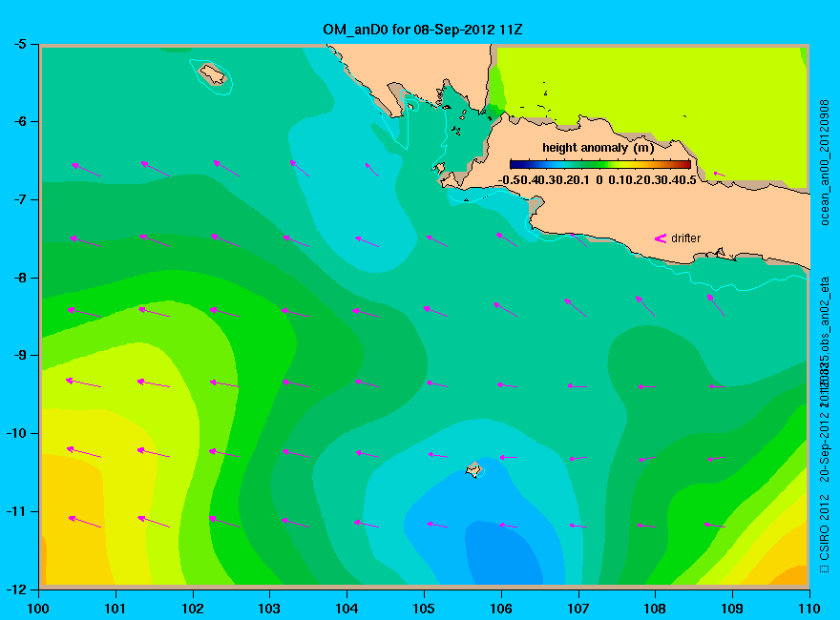Click the latitude label '-7'
840x620 pixels.
click(20, 199)
